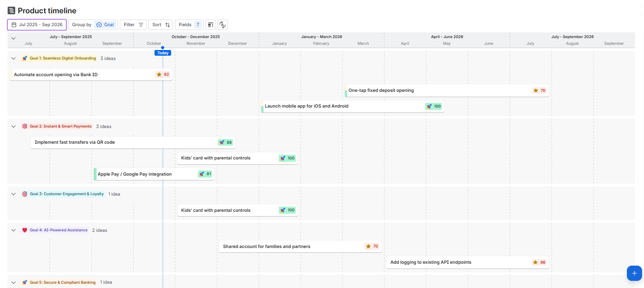Click the heart icon beside Goal 4
Screen dimensions: 644x288
[25, 230]
